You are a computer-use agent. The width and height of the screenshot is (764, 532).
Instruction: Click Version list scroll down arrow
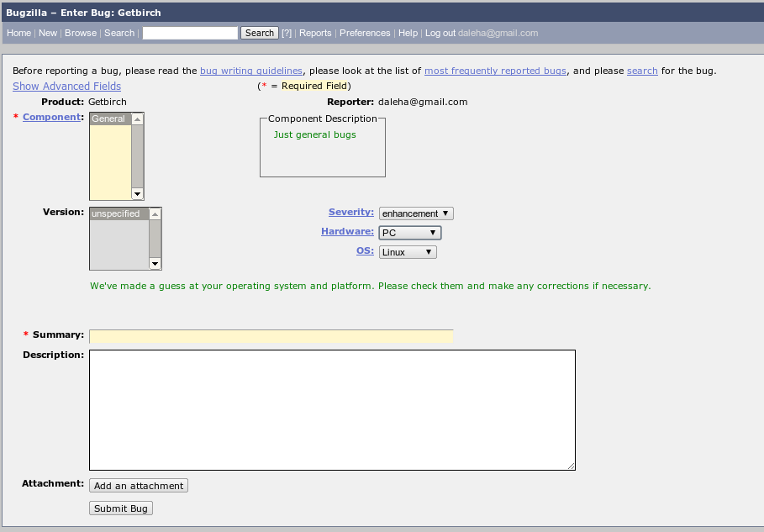point(155,264)
